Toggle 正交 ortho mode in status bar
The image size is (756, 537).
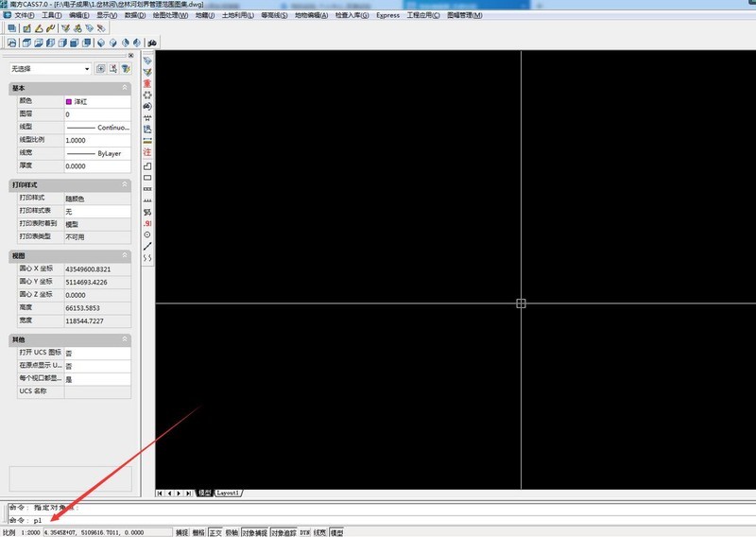pos(215,532)
